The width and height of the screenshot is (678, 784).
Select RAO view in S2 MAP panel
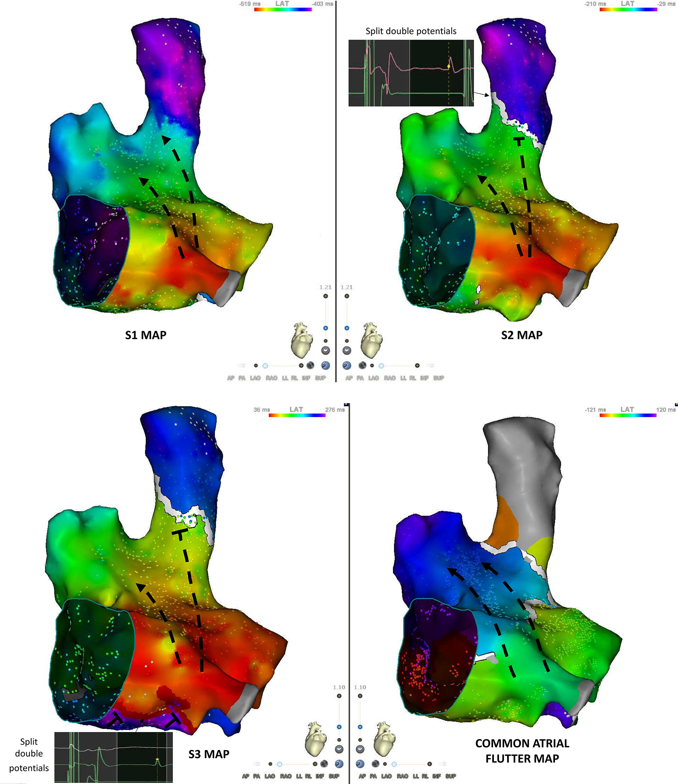tap(389, 378)
